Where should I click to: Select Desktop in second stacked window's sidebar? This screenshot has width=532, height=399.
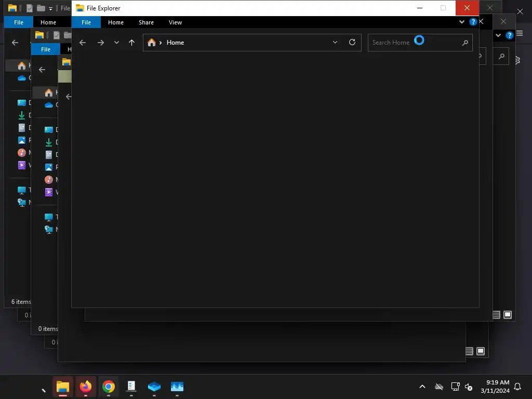pyautogui.click(x=49, y=129)
